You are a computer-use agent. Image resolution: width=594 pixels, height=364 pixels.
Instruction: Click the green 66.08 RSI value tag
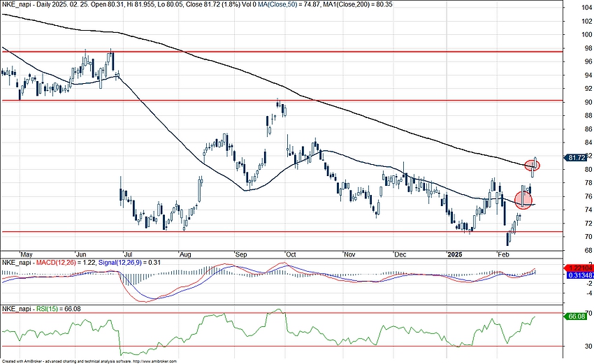click(x=577, y=316)
